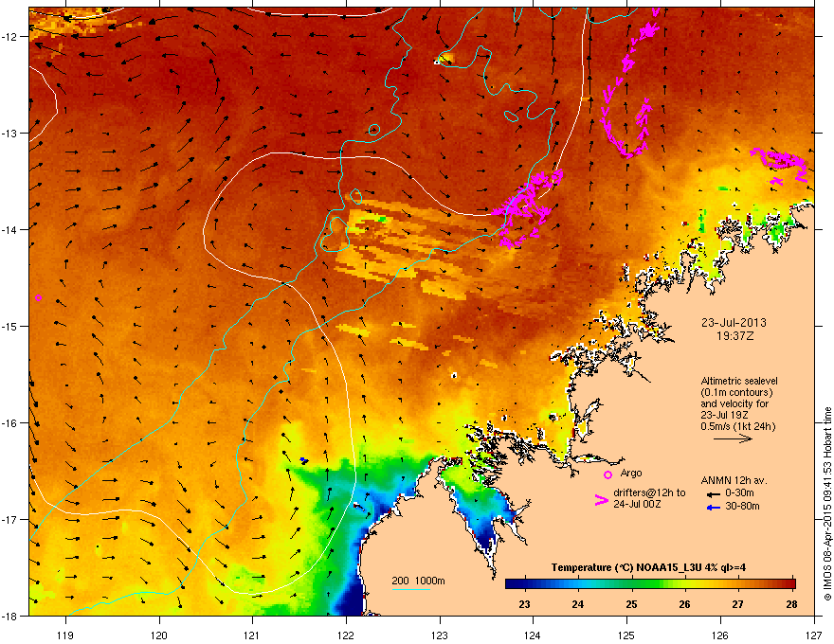
Task: Click the latitude axis label -14
Action: (9, 229)
